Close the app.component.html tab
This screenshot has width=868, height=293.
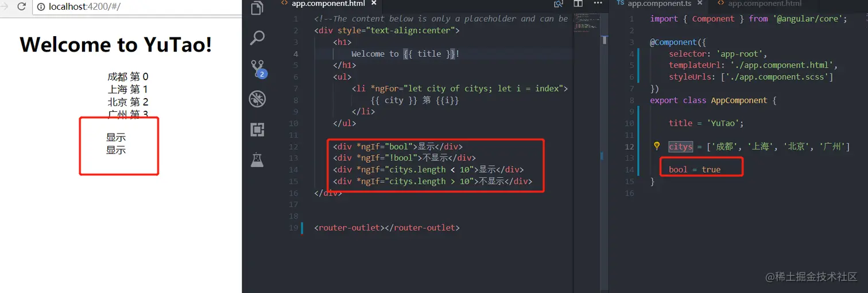pyautogui.click(x=373, y=3)
